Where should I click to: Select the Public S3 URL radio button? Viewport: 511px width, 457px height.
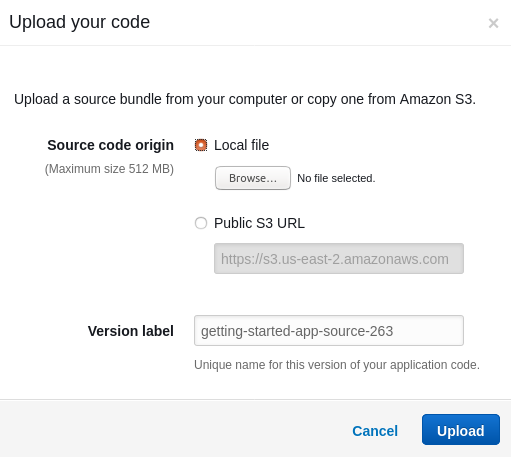coord(201,223)
